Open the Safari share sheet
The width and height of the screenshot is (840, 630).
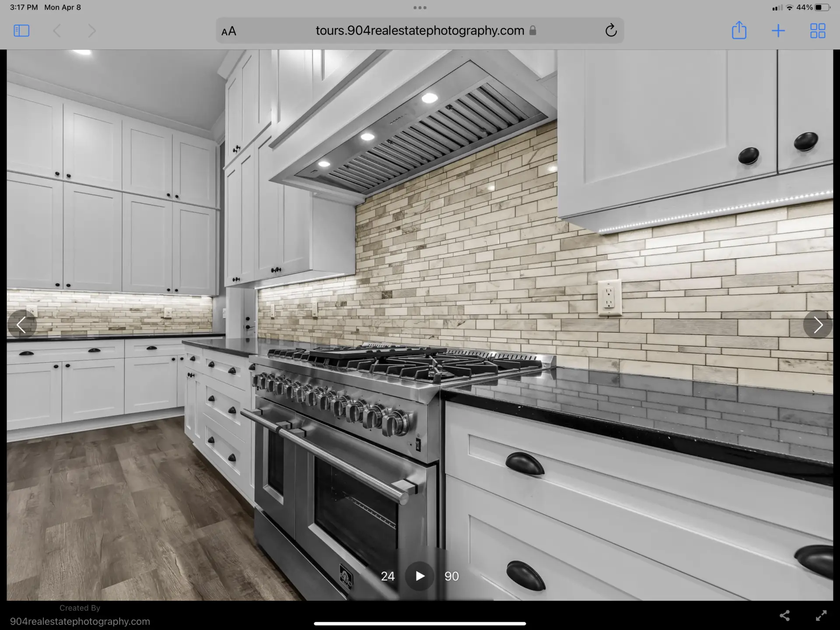(739, 31)
